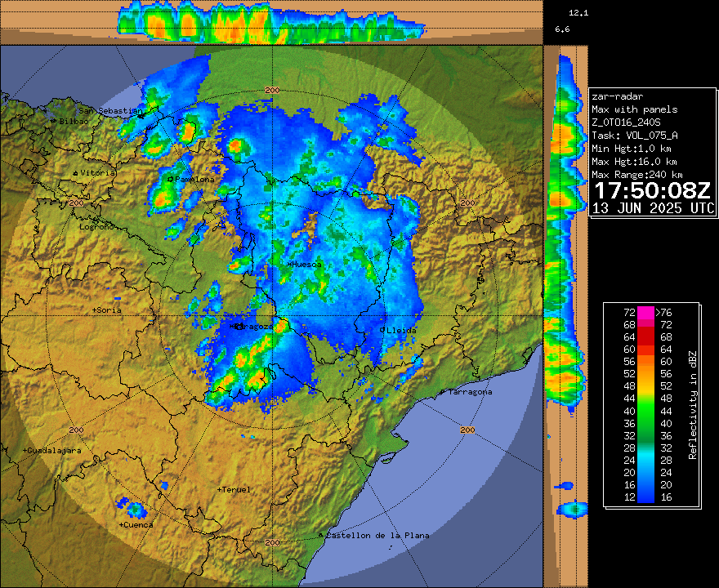Screen dimensions: 719x588
Task: Click the San Sebastian city label
Action: [110, 110]
